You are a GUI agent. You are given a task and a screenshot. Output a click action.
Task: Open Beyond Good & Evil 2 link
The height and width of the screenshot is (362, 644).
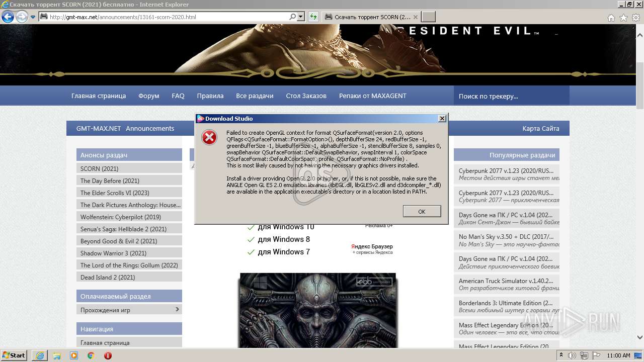pos(129,241)
